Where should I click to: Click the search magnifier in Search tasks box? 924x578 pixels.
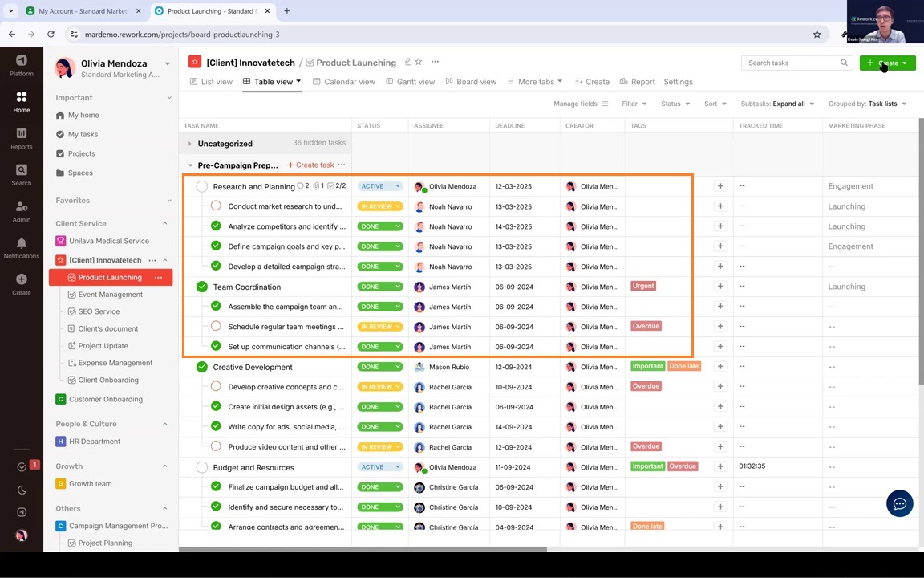pos(844,63)
